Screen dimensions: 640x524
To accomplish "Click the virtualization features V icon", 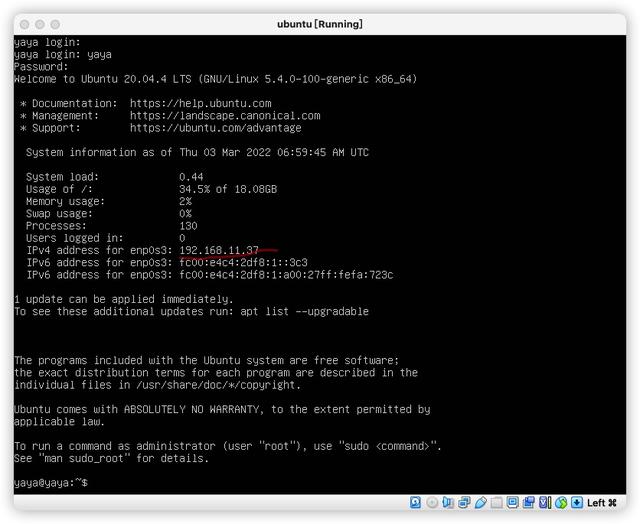I will [x=545, y=502].
